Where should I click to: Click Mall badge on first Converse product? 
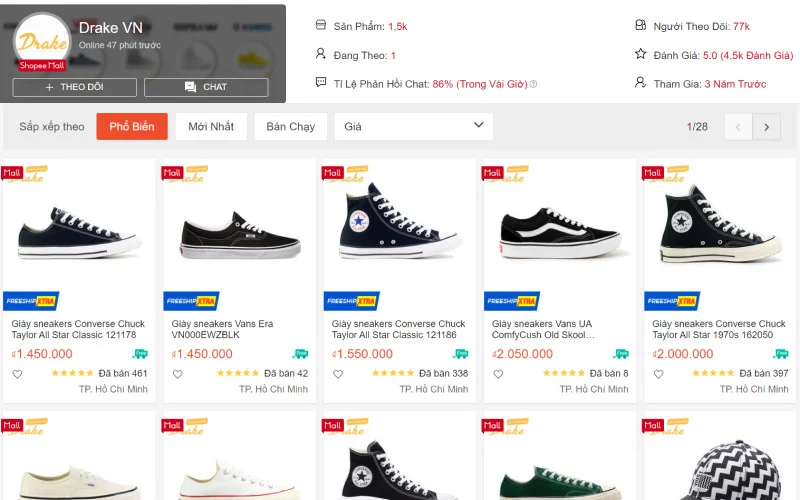[12, 172]
